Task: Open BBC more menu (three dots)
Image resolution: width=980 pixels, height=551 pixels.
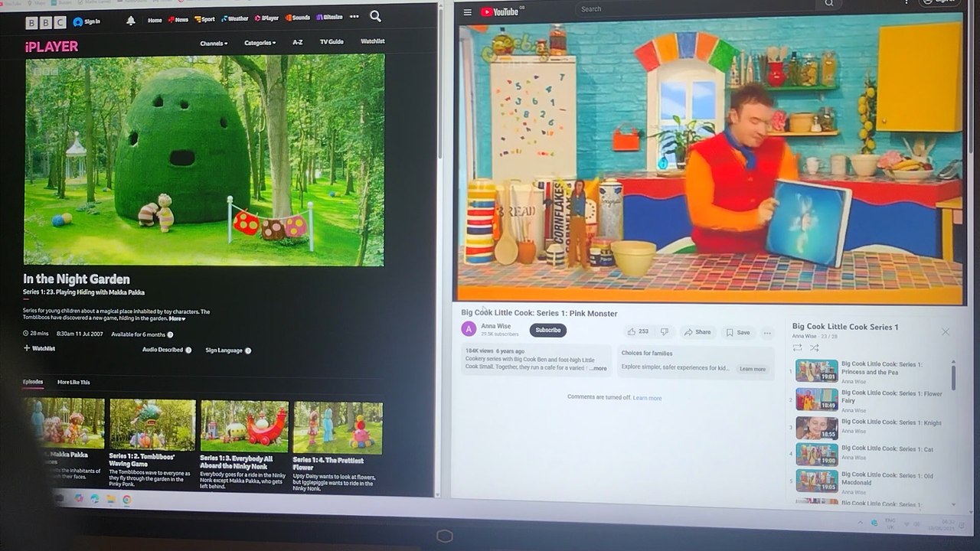Action: 354,17
